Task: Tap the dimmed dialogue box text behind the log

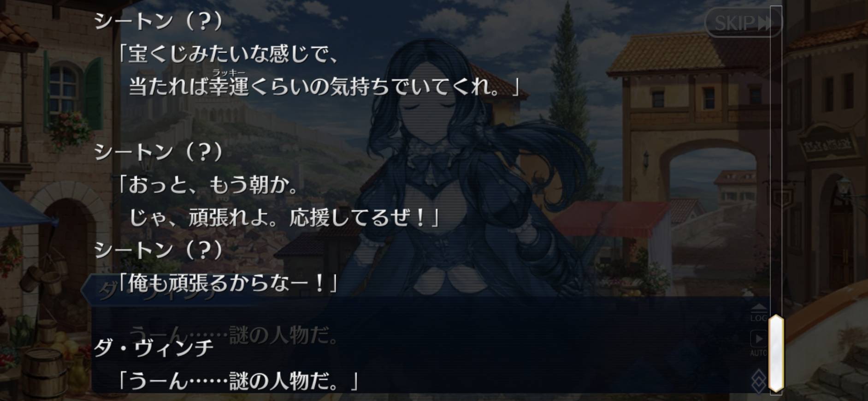Action: [x=234, y=335]
